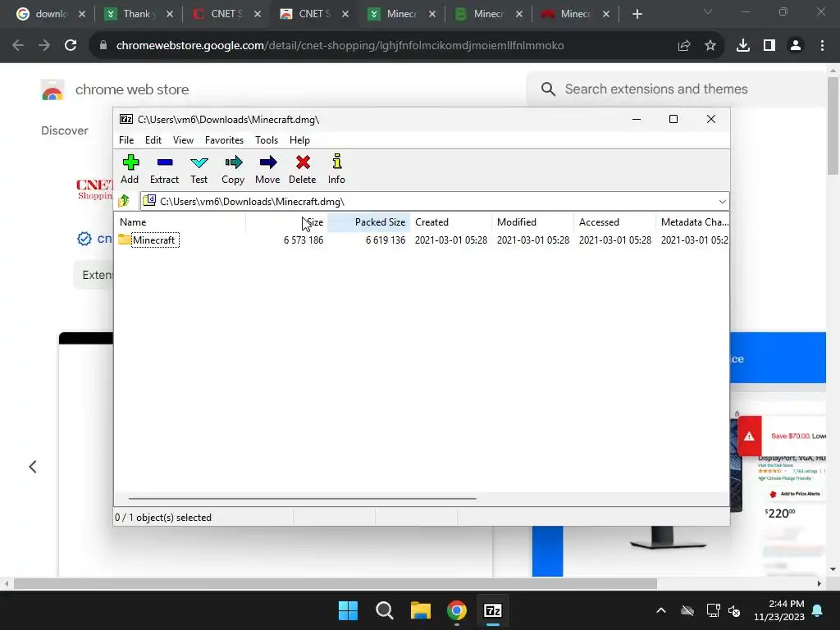Toggle Chrome side panel
Image resolution: width=840 pixels, height=630 pixels.
(769, 46)
